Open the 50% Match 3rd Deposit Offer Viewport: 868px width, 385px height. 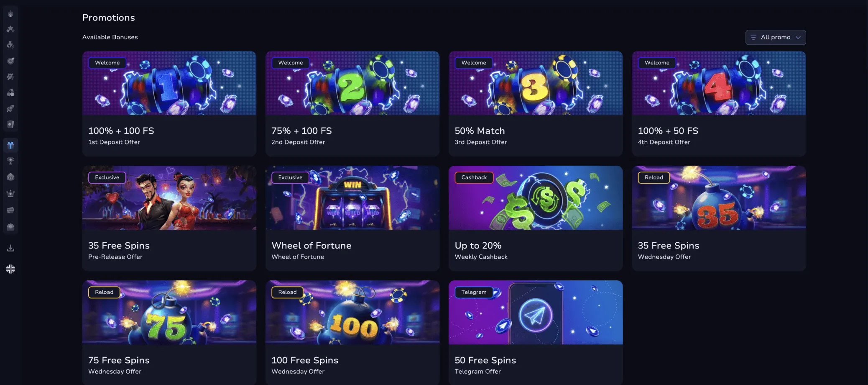click(536, 104)
